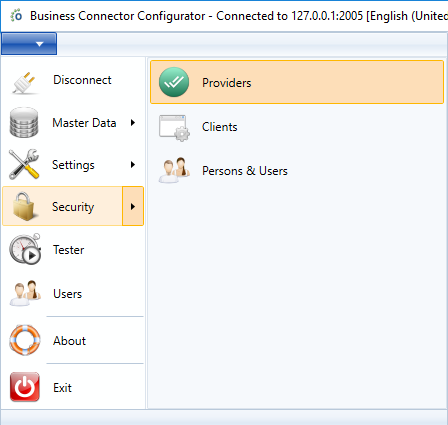Select the Disconnect menu label
This screenshot has width=448, height=425.
[82, 80]
